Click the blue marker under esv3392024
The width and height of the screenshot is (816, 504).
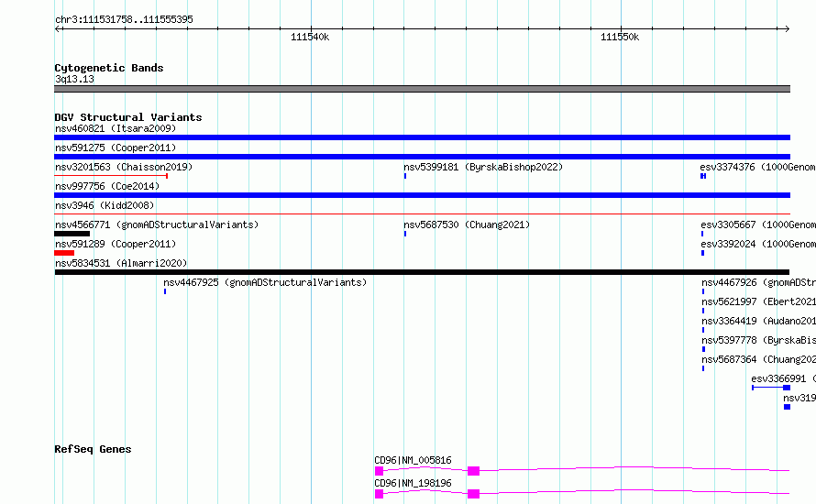[702, 253]
